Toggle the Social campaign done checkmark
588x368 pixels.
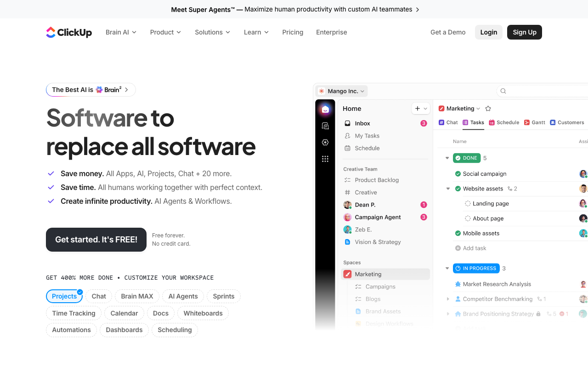click(x=458, y=174)
